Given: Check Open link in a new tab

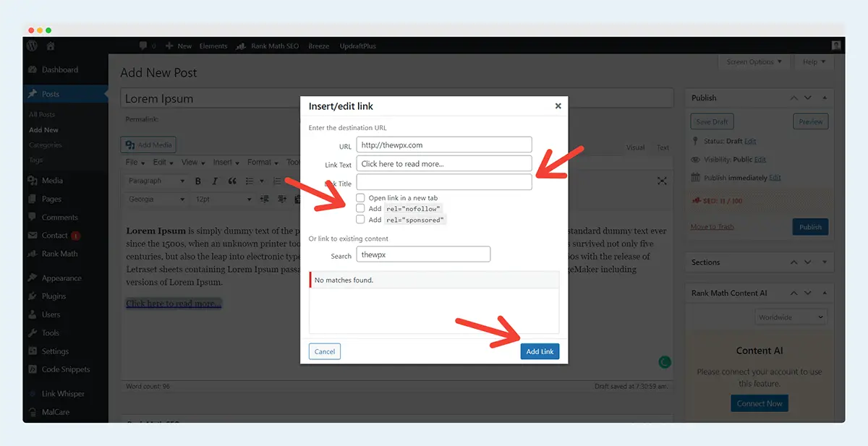Looking at the screenshot, I should coord(360,197).
